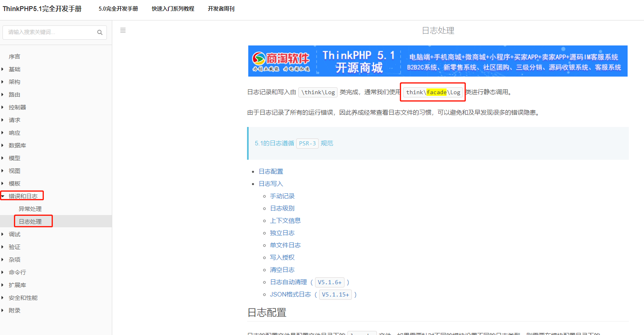The width and height of the screenshot is (644, 335).
Task: Jump to the 独立日志 section link
Action: pos(282,233)
